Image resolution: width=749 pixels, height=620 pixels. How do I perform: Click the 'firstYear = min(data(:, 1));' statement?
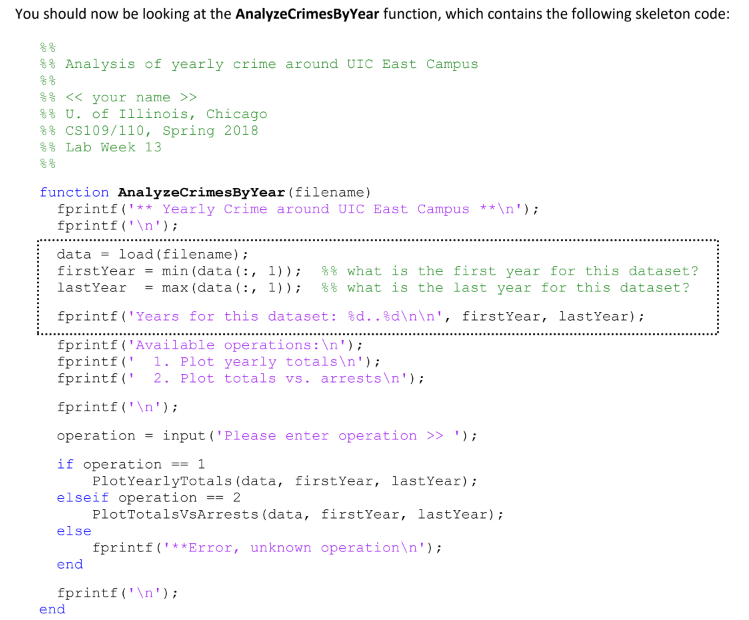(179, 271)
